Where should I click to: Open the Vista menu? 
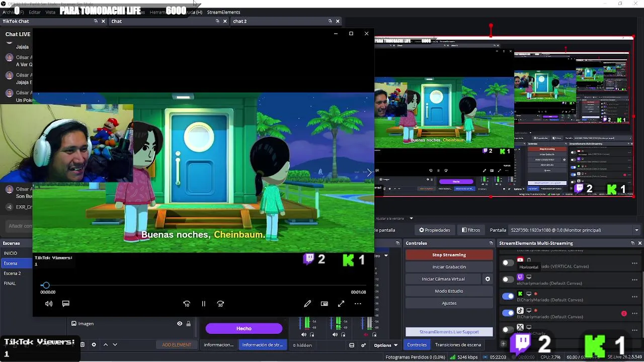pos(50,12)
